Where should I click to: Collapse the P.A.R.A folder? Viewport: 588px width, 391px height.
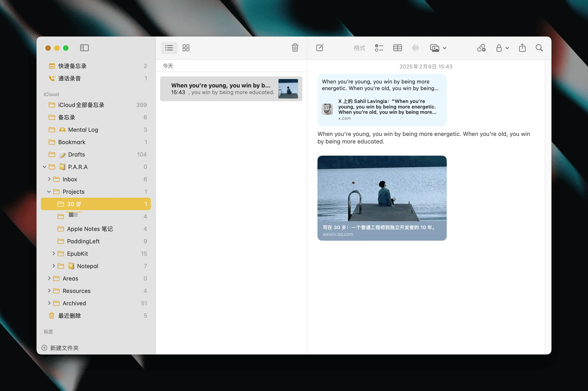(44, 167)
